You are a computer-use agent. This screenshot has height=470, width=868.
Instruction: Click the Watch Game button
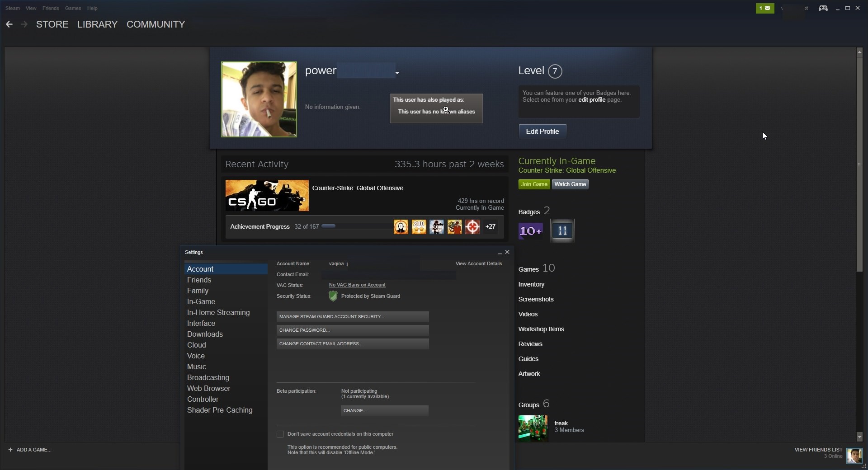(x=570, y=184)
